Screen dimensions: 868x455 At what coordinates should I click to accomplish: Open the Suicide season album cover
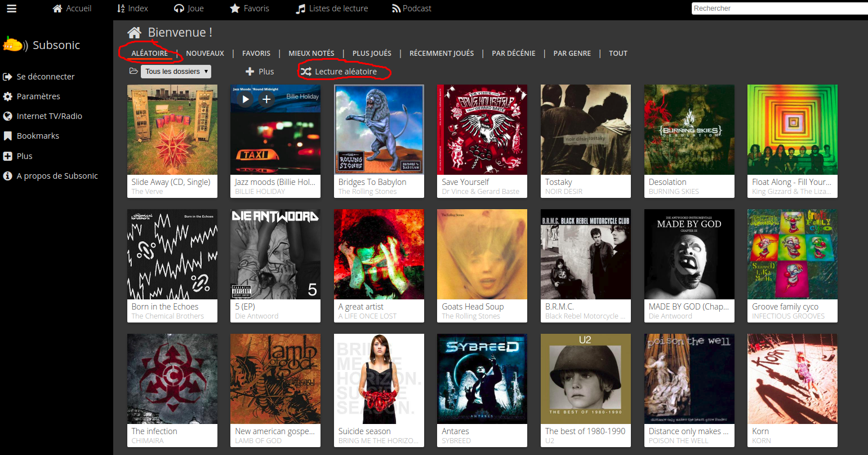(379, 379)
